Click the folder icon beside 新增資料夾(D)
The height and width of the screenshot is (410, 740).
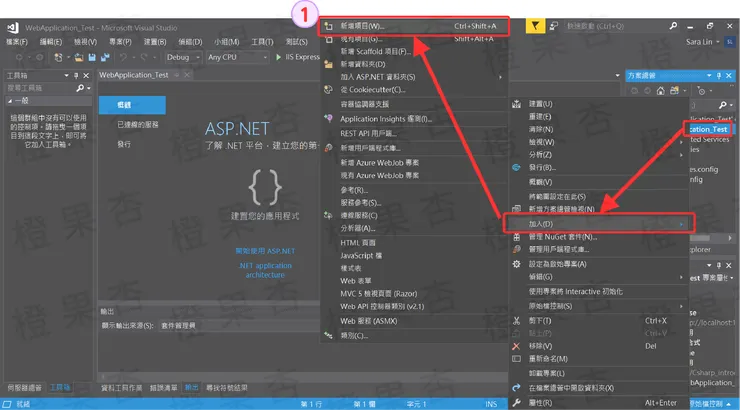328,64
